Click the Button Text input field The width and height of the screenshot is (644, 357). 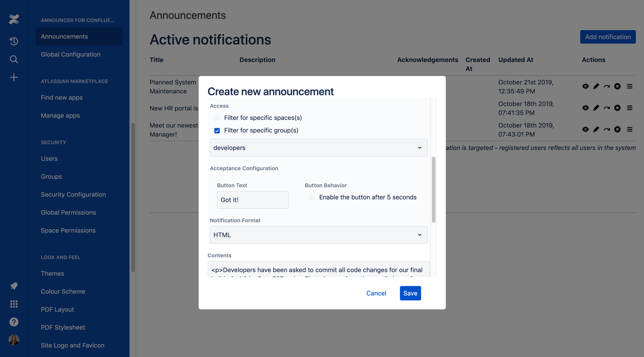(x=253, y=200)
